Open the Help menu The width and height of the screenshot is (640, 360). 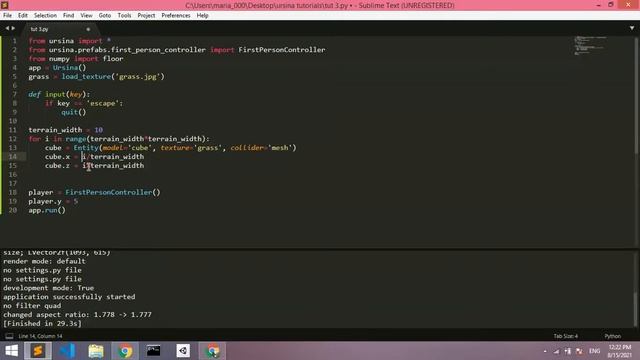(x=202, y=16)
